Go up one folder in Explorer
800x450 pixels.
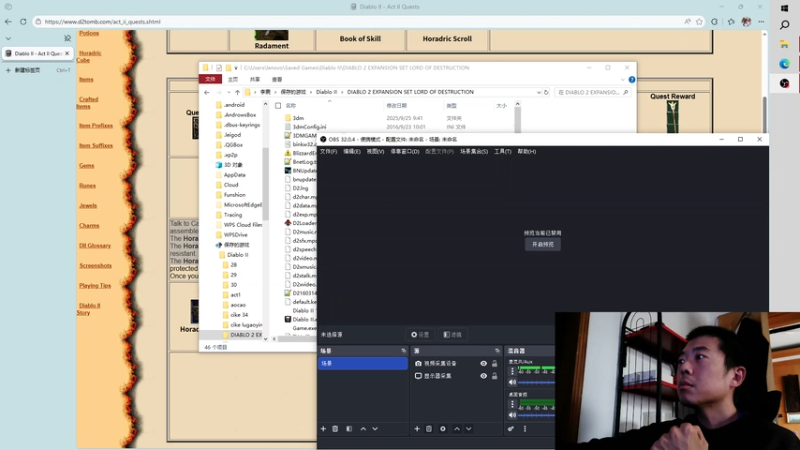tap(237, 92)
